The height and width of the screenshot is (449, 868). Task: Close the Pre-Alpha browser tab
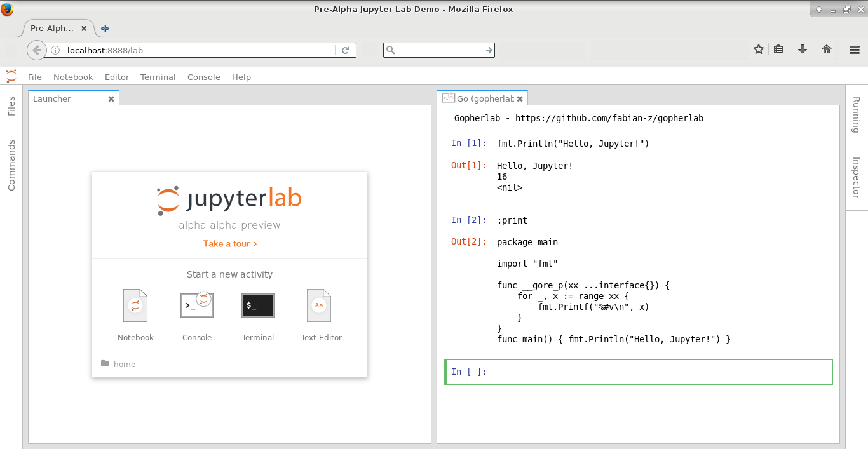tap(84, 29)
